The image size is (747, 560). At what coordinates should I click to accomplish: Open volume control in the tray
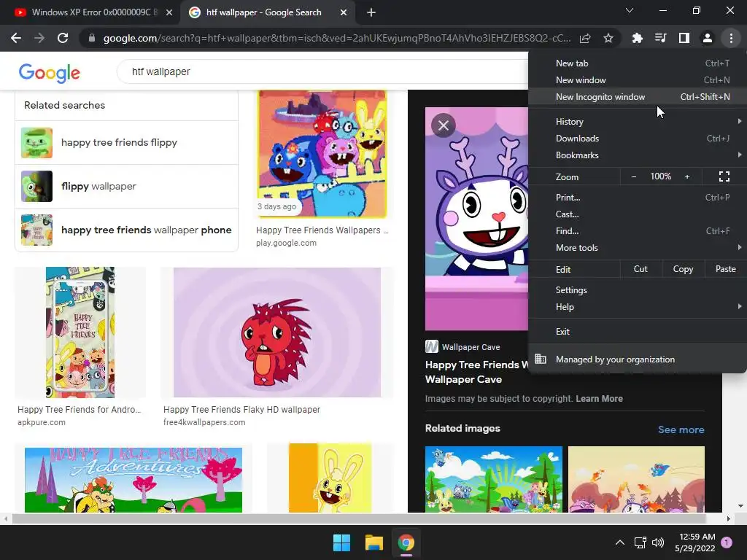[x=658, y=542]
